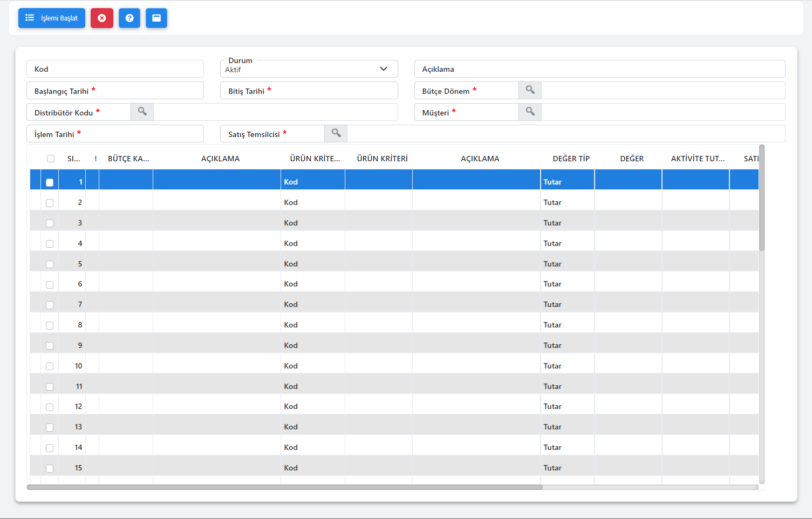Image resolution: width=812 pixels, height=519 pixels.
Task: Check the checkbox for row 1
Action: [x=50, y=182]
